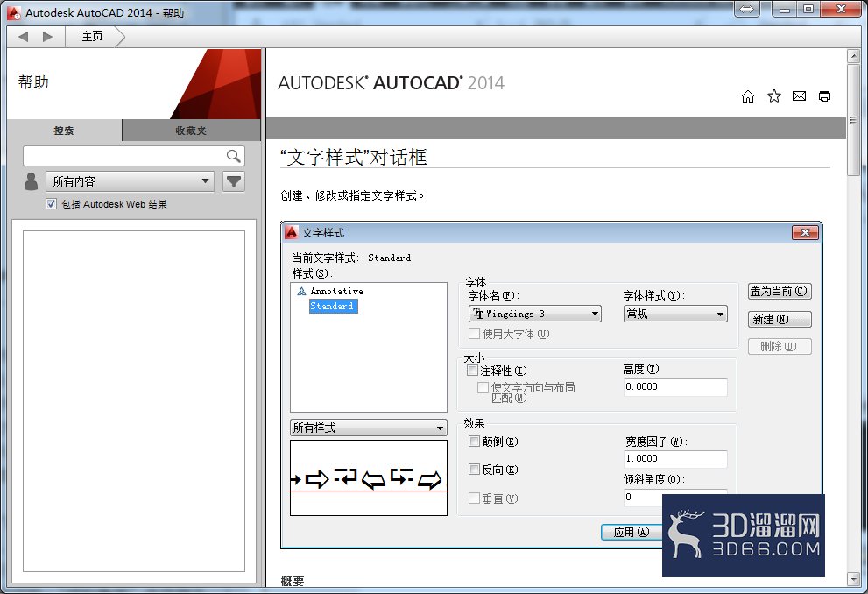Click the Annotative scale icon

tap(301, 291)
